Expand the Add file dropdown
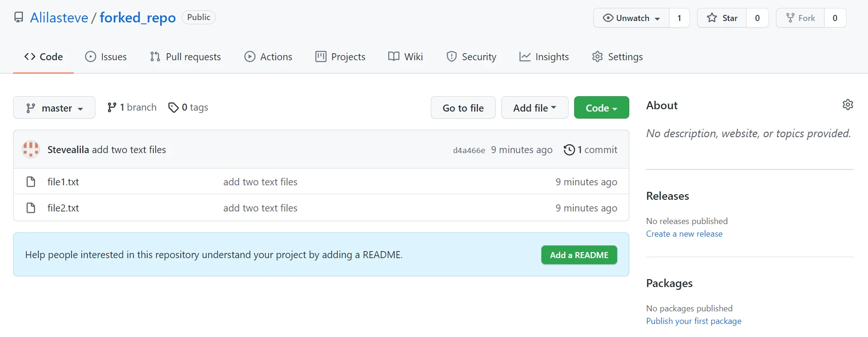The image size is (868, 337). click(534, 107)
